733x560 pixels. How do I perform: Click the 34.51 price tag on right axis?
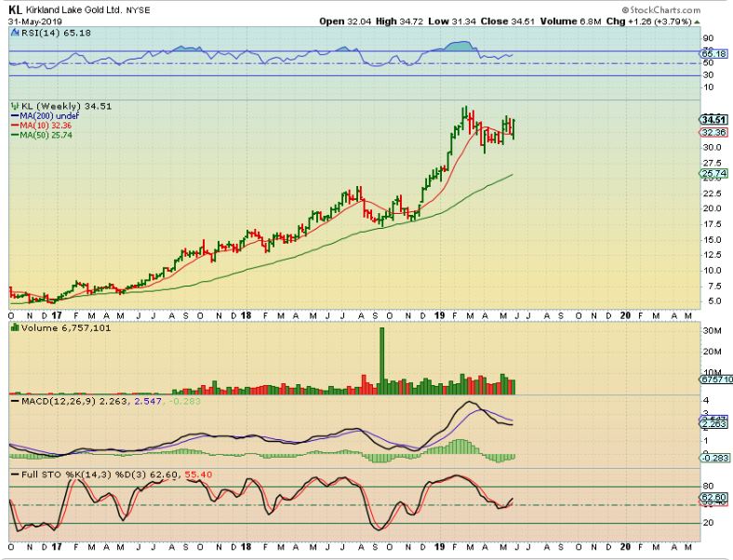click(713, 120)
